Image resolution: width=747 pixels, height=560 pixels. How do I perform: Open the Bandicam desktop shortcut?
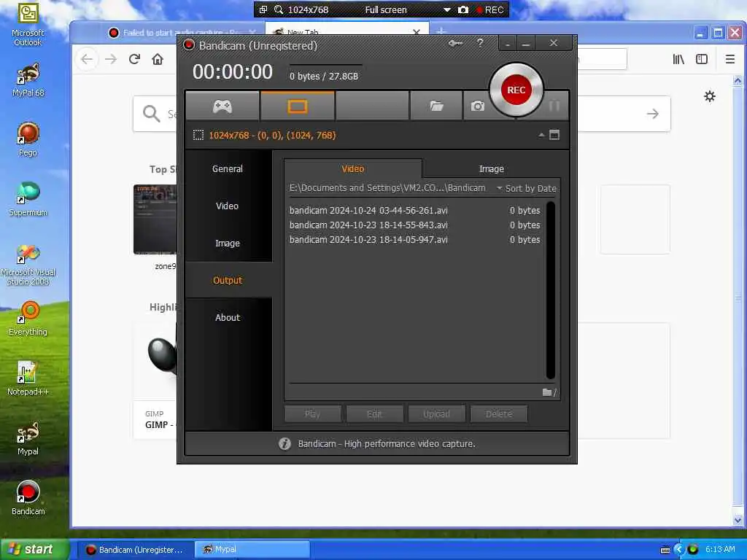[28, 498]
